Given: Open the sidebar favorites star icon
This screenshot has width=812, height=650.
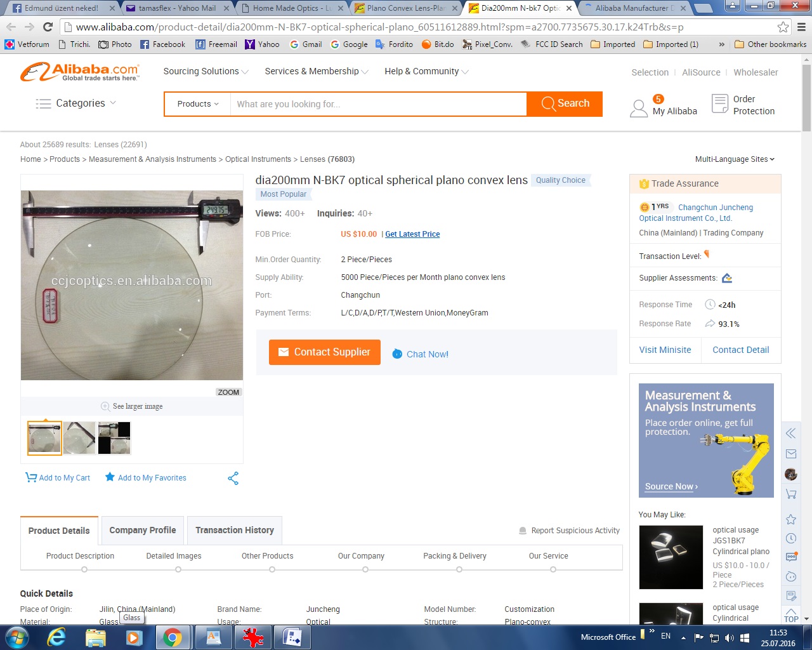Looking at the screenshot, I should pyautogui.click(x=790, y=519).
